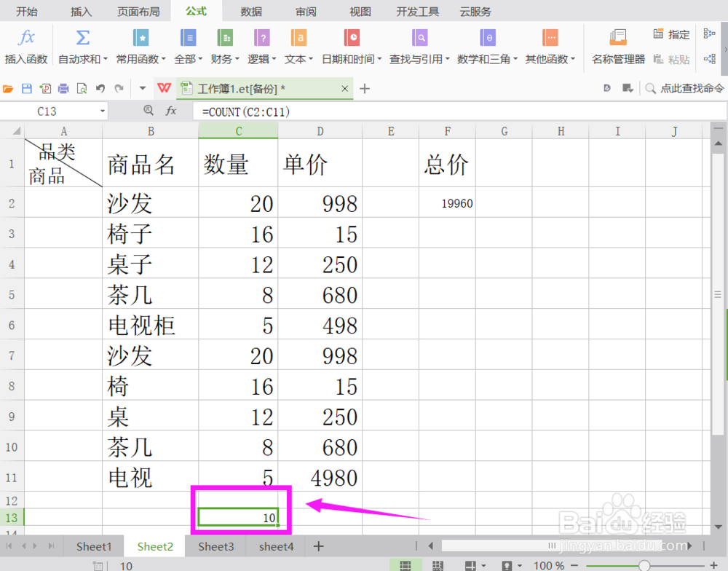
Task: Expand the quick access toolbar dropdown
Action: (143, 88)
